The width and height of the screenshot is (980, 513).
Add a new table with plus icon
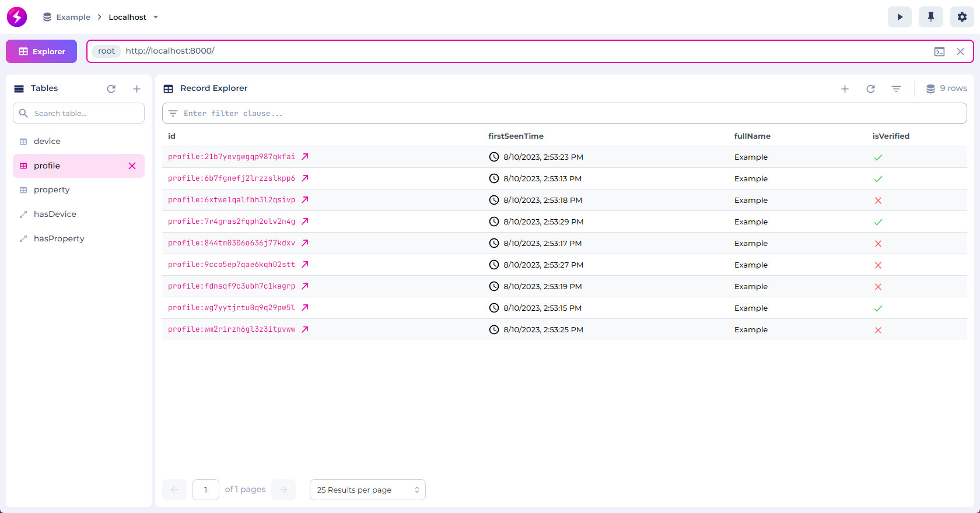coord(136,89)
